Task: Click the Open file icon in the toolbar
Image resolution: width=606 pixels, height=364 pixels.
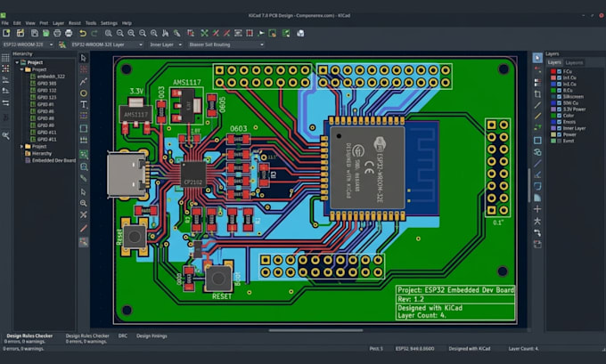Action: click(x=20, y=33)
